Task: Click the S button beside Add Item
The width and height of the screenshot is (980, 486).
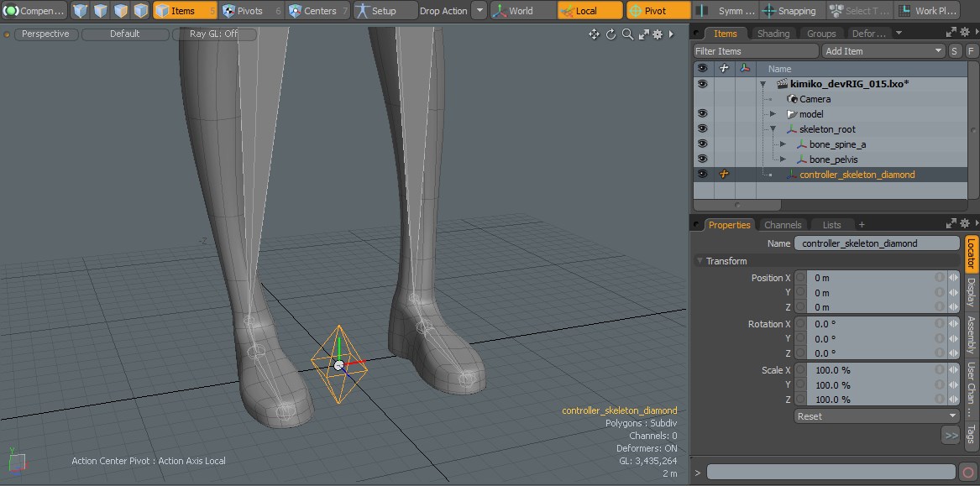Action: 955,51
